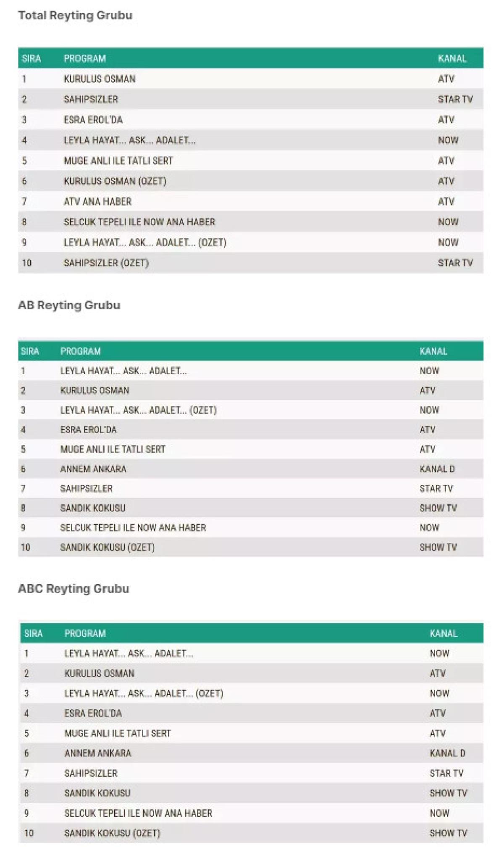Click PROGRAM column header in Total table
Image resolution: width=504 pixels, height=859 pixels.
point(84,58)
